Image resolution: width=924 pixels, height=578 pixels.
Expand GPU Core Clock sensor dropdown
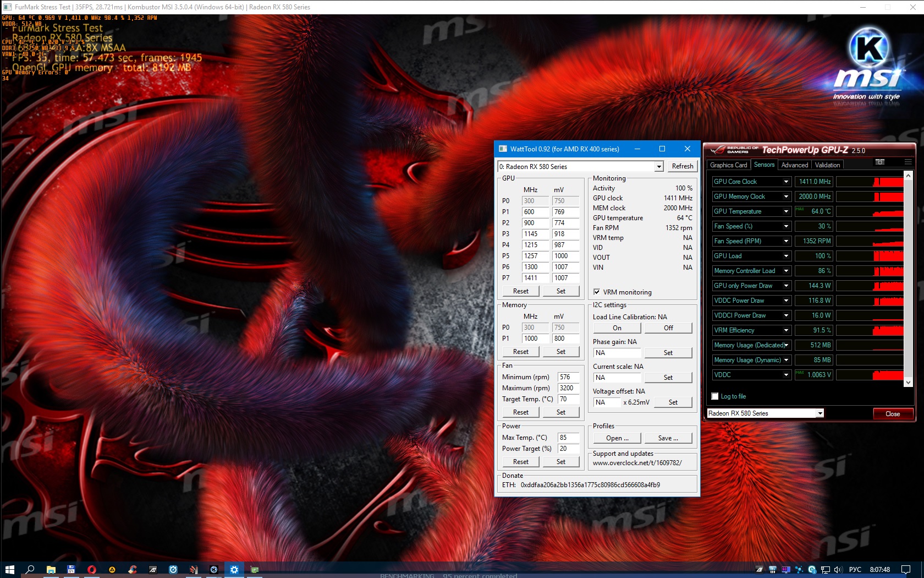[787, 182]
